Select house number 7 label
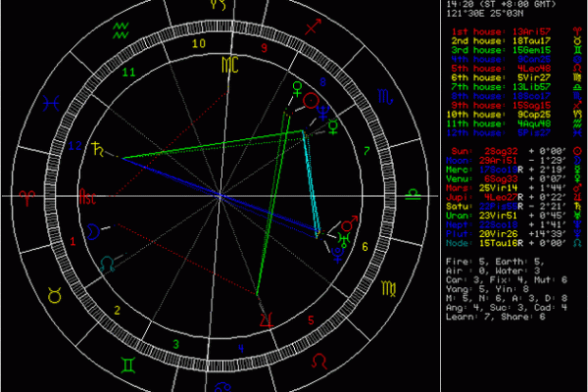 click(x=366, y=149)
